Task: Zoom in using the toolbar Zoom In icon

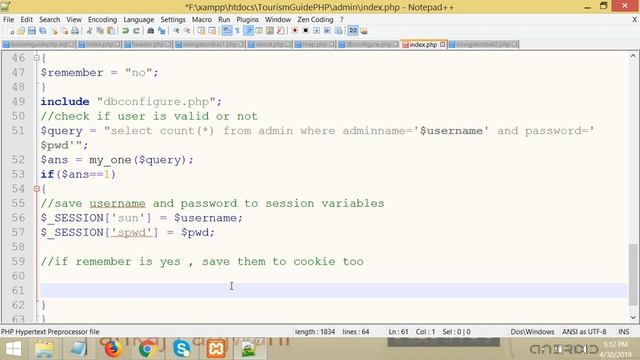Action: 176,31
